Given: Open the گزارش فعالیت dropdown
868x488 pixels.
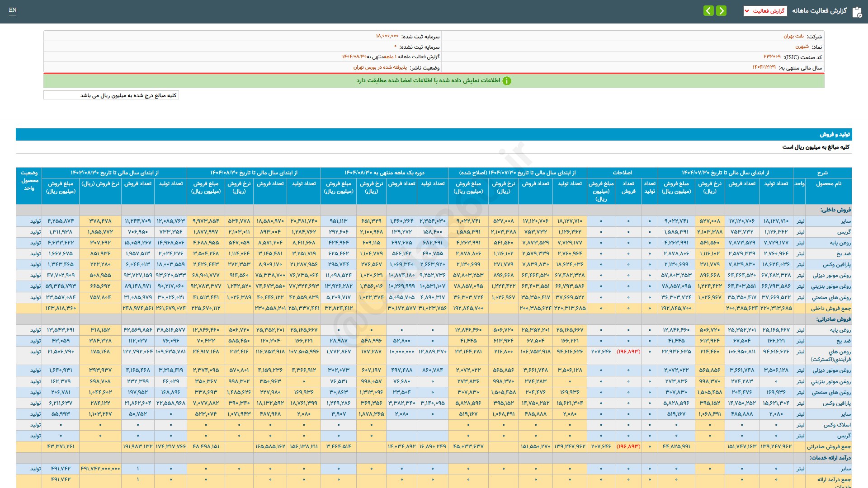Looking at the screenshot, I should [x=765, y=11].
